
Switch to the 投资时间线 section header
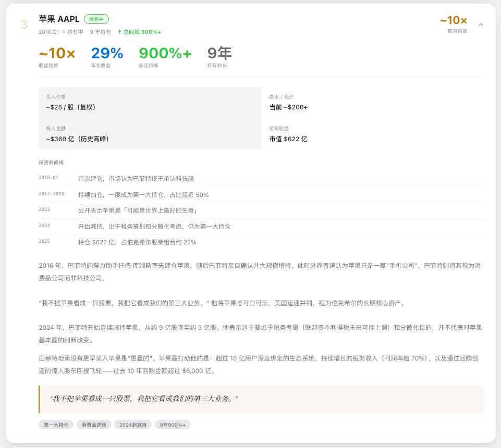tap(50, 162)
